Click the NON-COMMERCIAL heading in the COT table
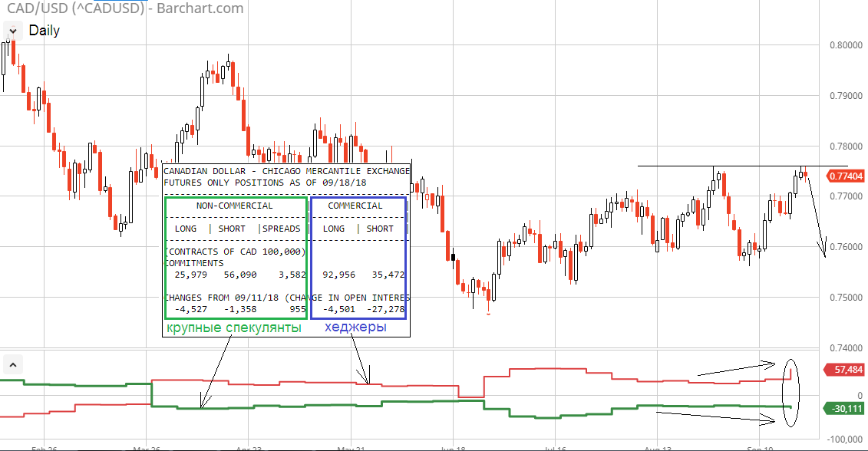This screenshot has width=868, height=451. (x=234, y=206)
